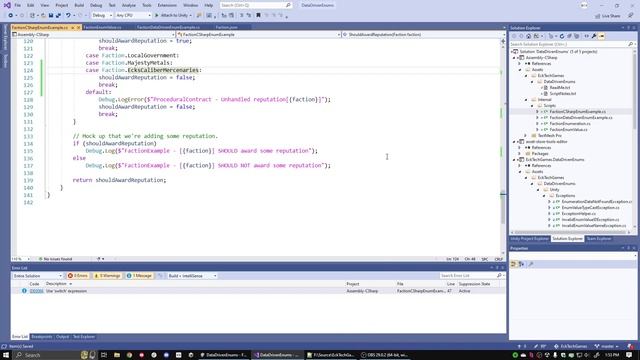The height and width of the screenshot is (360, 640).
Task: Click the View Code icon in Solution Explorer
Action: click(x=587, y=36)
